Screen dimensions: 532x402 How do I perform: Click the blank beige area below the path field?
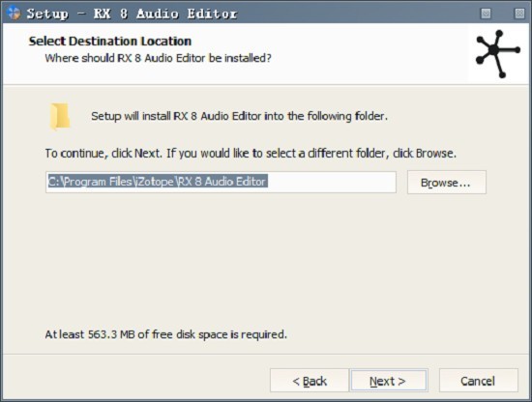point(265,258)
